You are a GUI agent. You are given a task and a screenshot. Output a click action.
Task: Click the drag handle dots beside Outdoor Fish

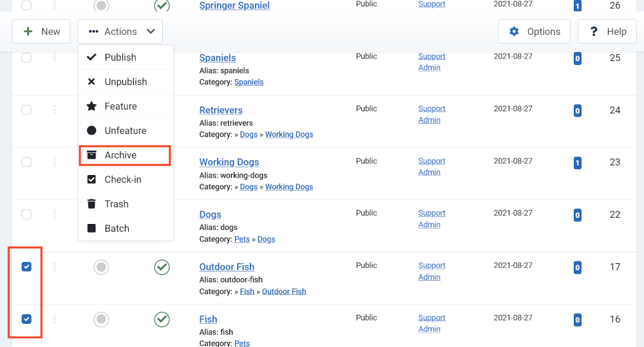coord(55,267)
